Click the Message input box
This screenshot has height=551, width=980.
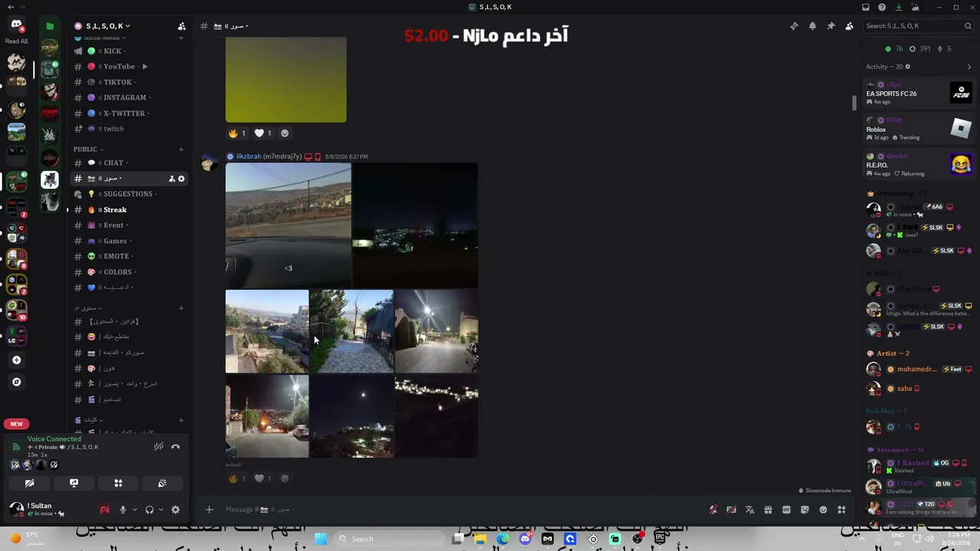point(459,510)
